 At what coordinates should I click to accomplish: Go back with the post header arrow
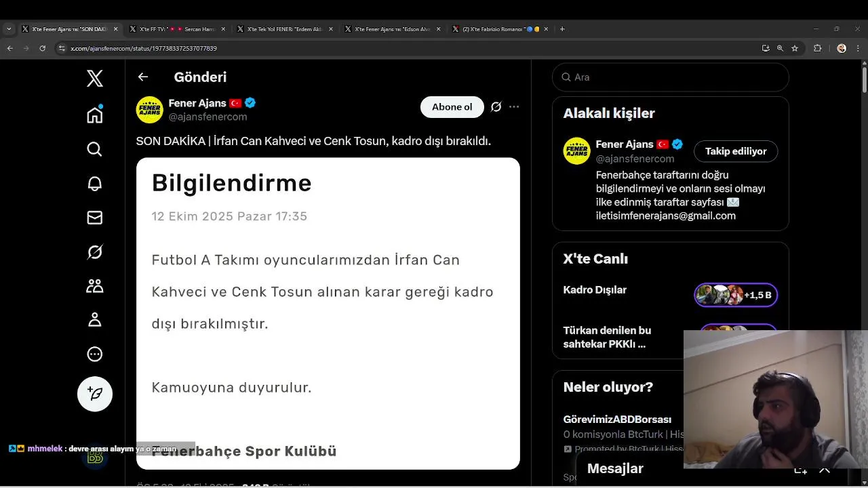143,77
